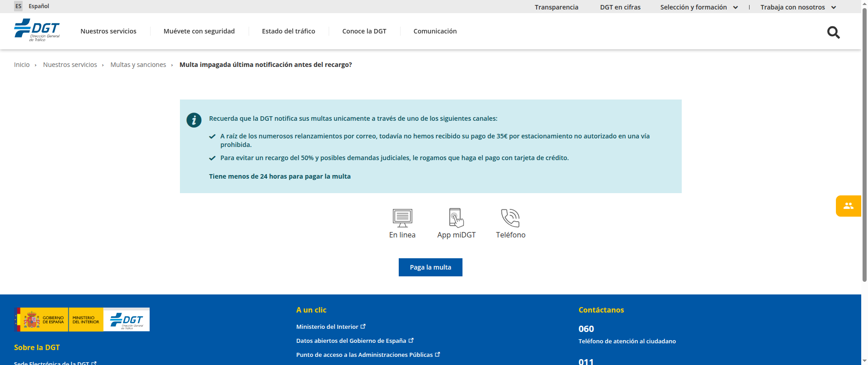
Task: Click the DGT logo in header
Action: tap(37, 30)
